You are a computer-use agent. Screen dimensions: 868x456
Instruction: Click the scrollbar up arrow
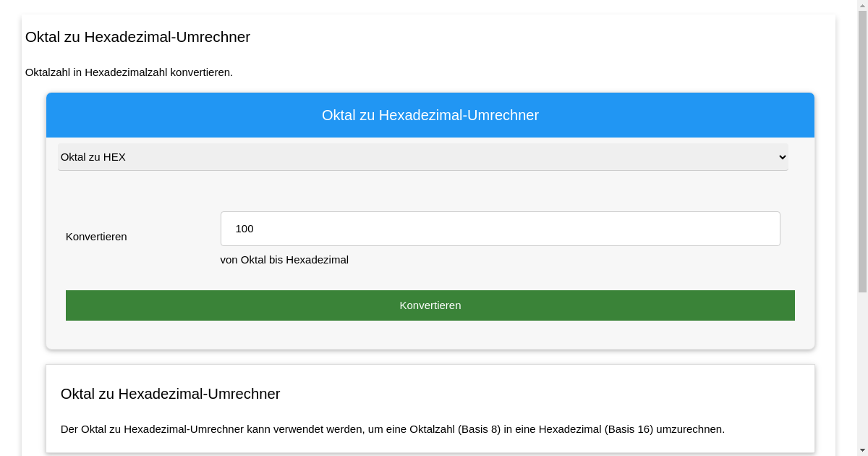click(862, 6)
